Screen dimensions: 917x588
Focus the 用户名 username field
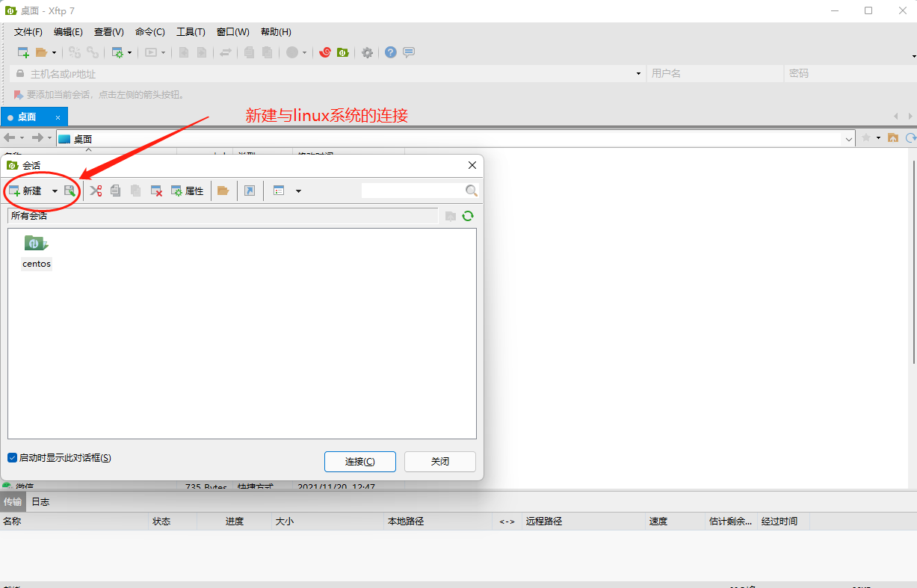(x=714, y=74)
